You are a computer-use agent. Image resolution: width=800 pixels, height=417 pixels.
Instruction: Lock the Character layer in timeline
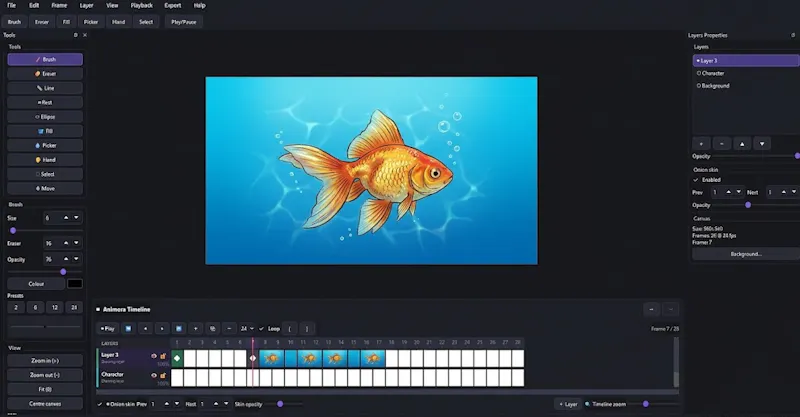click(163, 375)
